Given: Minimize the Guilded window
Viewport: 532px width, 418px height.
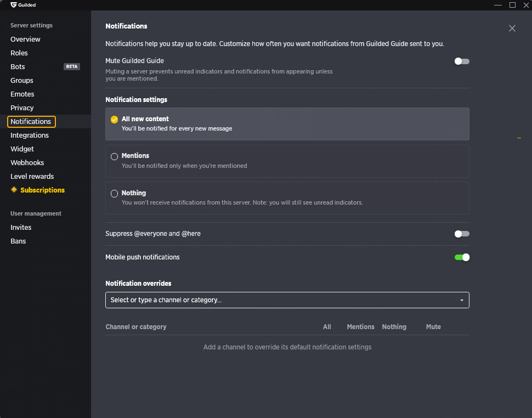Looking at the screenshot, I should (x=498, y=5).
